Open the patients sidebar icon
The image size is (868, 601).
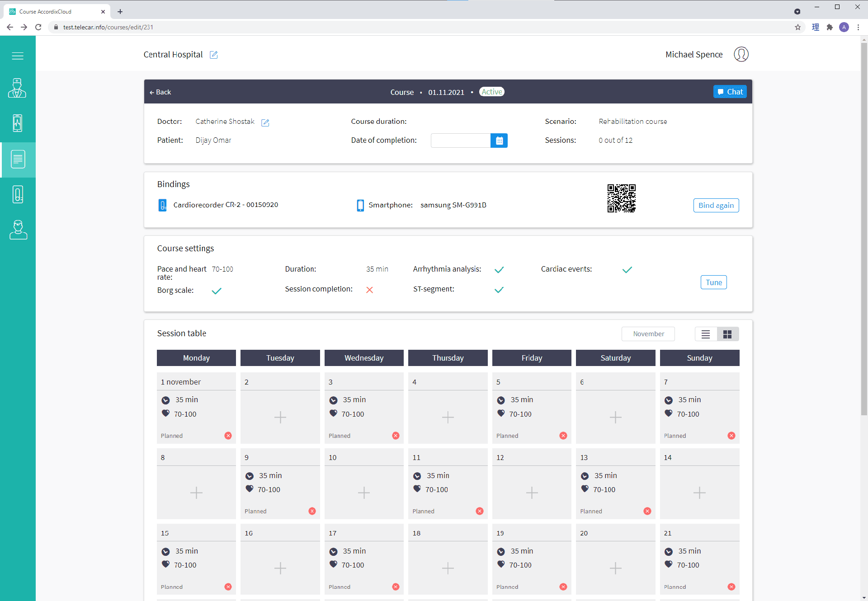18,230
